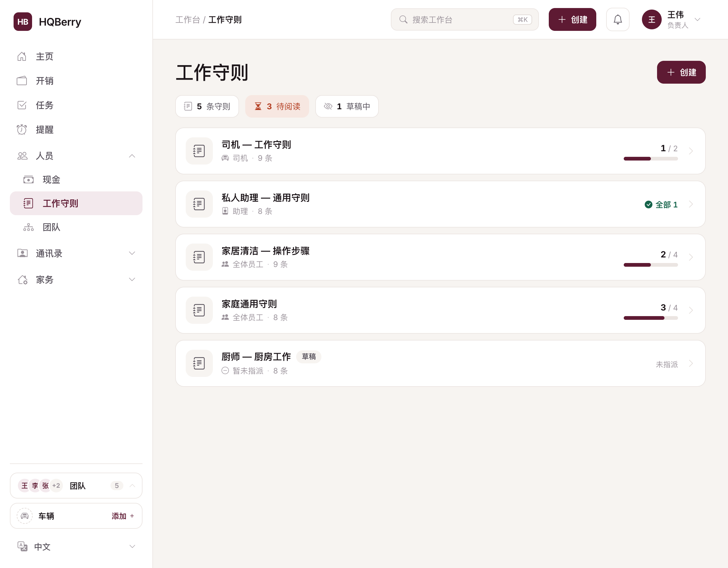Go to 开销 in sidebar
The width and height of the screenshot is (728, 568).
point(76,81)
